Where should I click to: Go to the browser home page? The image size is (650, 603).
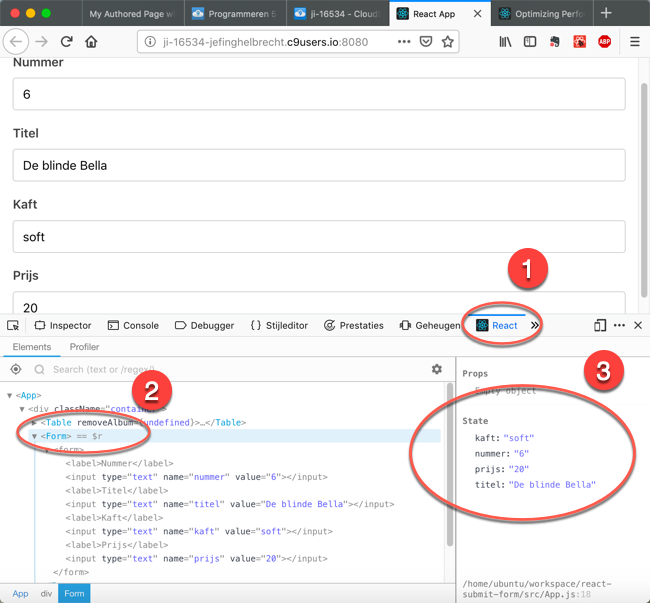[91, 42]
